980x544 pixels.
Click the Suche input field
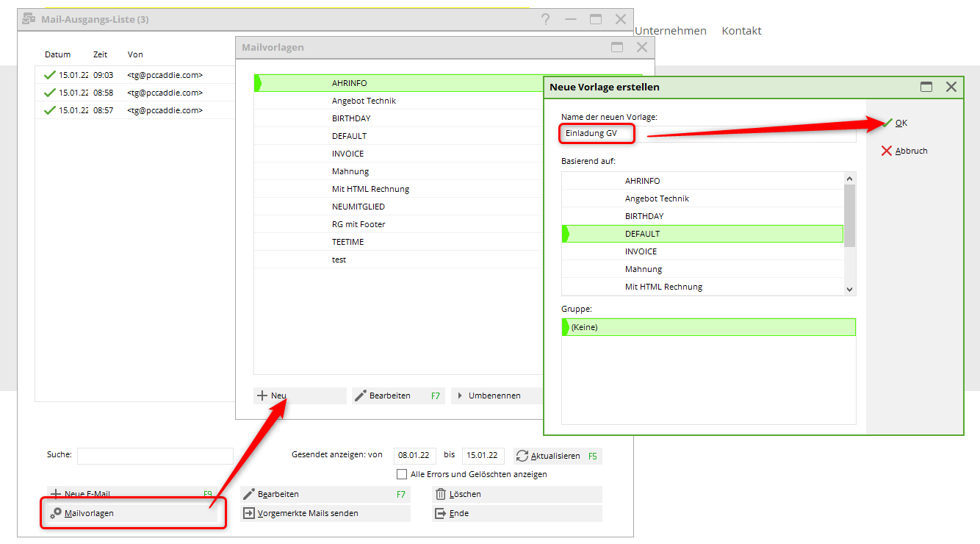(x=155, y=456)
